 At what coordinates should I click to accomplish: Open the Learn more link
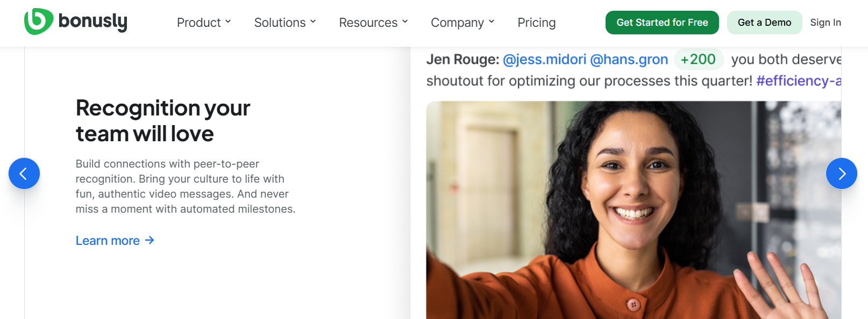coord(108,240)
